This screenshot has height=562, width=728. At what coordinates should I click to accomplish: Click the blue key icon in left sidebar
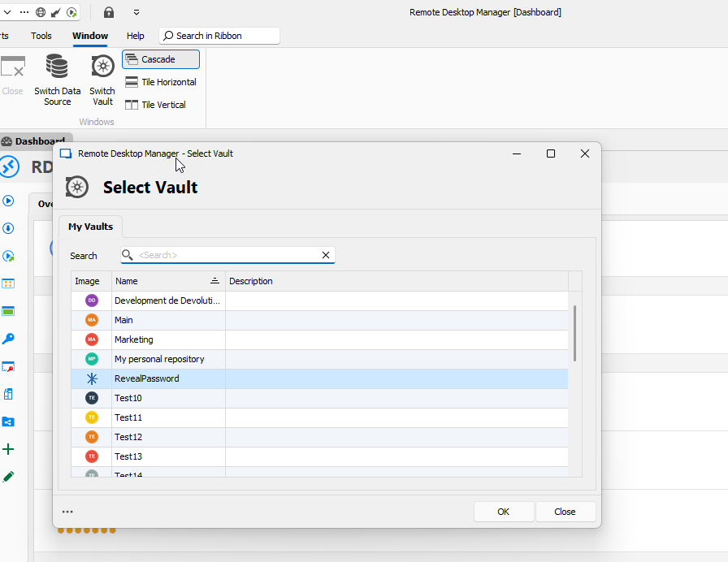[8, 339]
